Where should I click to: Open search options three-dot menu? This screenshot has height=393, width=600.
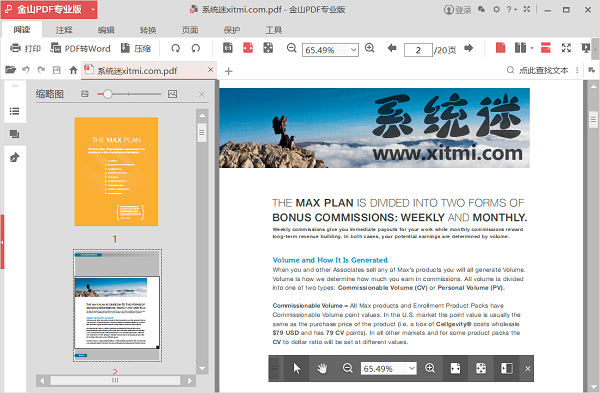[577, 70]
